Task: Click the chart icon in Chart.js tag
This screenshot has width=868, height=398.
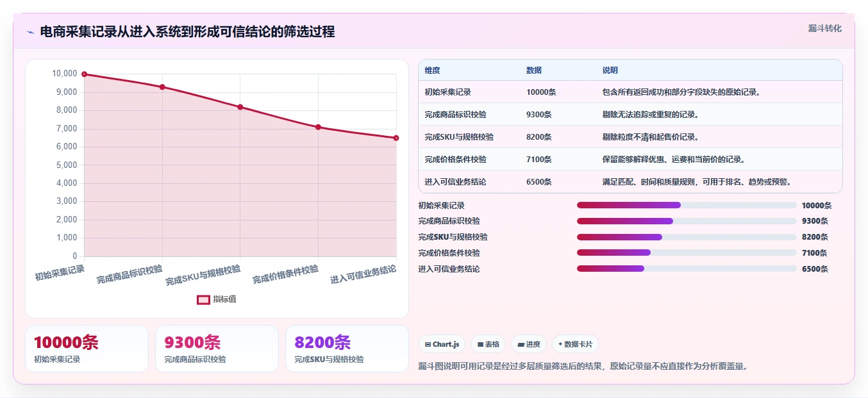Action: click(428, 344)
